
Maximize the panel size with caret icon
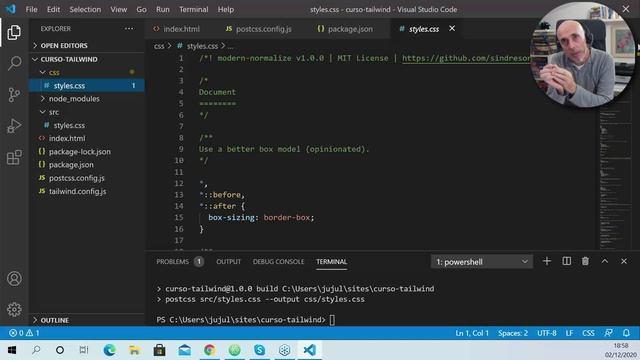click(x=604, y=261)
